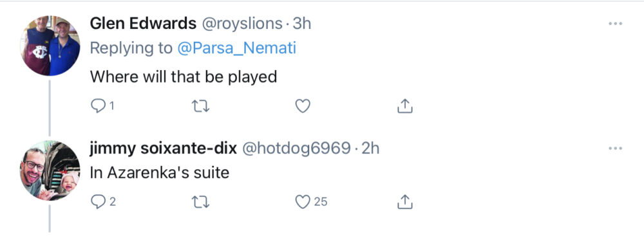This screenshot has height=236, width=644.
Task: View Glen Edwards' profile picture
Action: point(50,46)
